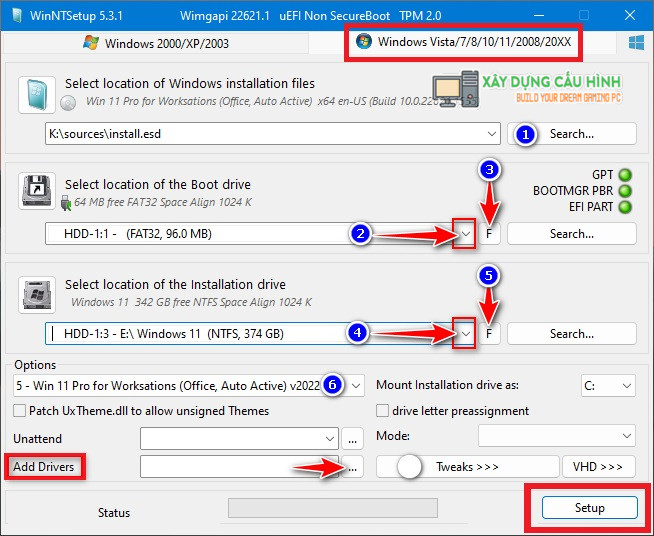Select the Windows Vista/7/8/10/11/2008/20XX tab
Screen dimensions: 654x536
(x=463, y=42)
